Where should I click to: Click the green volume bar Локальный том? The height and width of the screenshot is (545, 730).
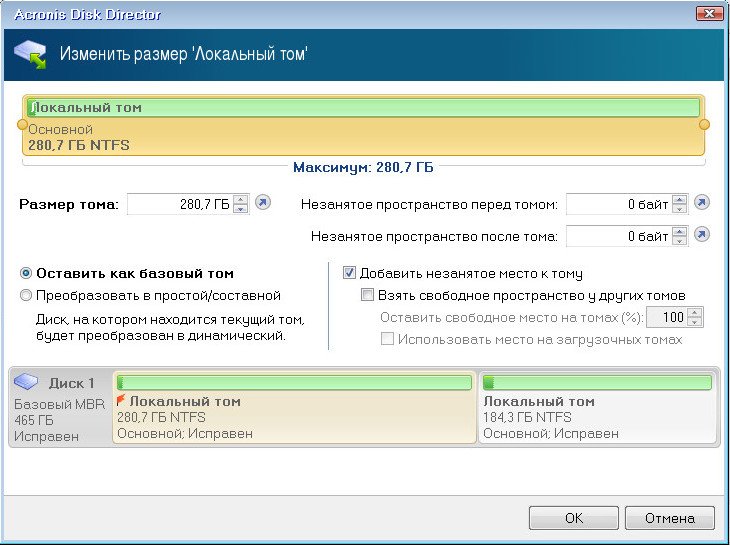pyautogui.click(x=364, y=108)
